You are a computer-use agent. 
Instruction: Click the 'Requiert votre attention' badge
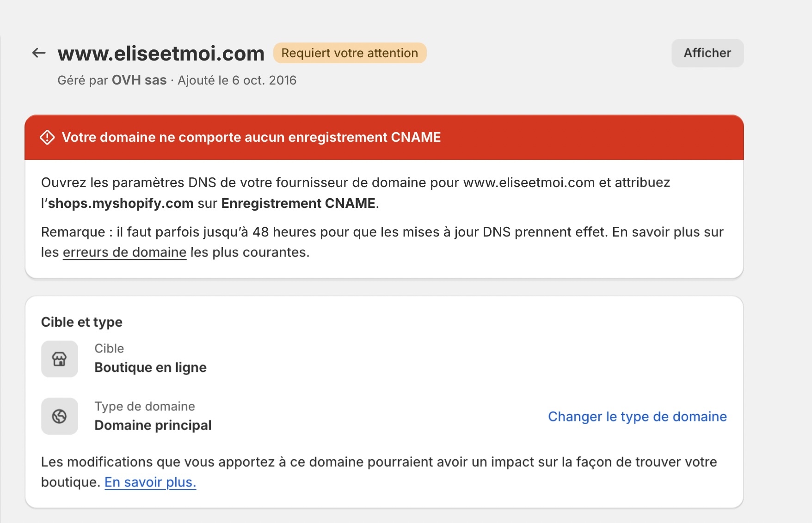(350, 53)
